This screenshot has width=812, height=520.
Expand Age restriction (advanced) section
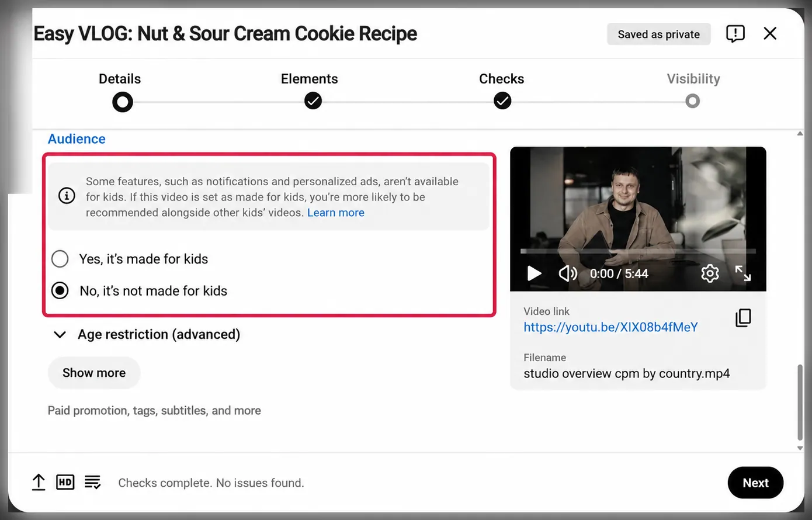point(147,334)
